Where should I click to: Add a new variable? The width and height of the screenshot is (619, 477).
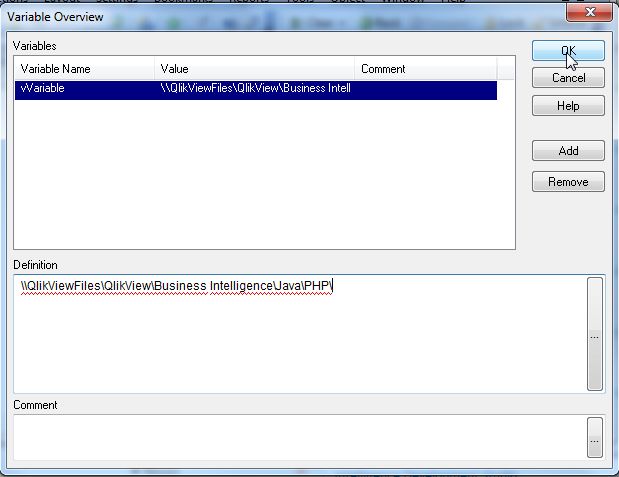pyautogui.click(x=568, y=150)
